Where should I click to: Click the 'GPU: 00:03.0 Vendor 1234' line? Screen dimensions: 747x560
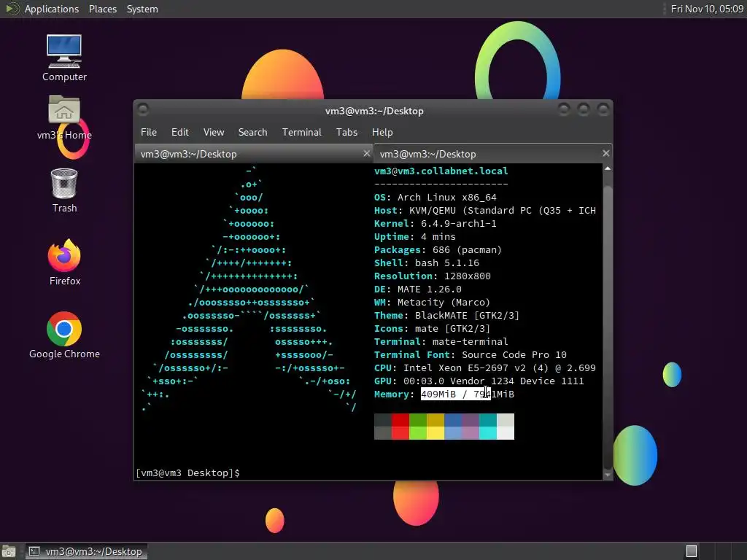click(479, 381)
